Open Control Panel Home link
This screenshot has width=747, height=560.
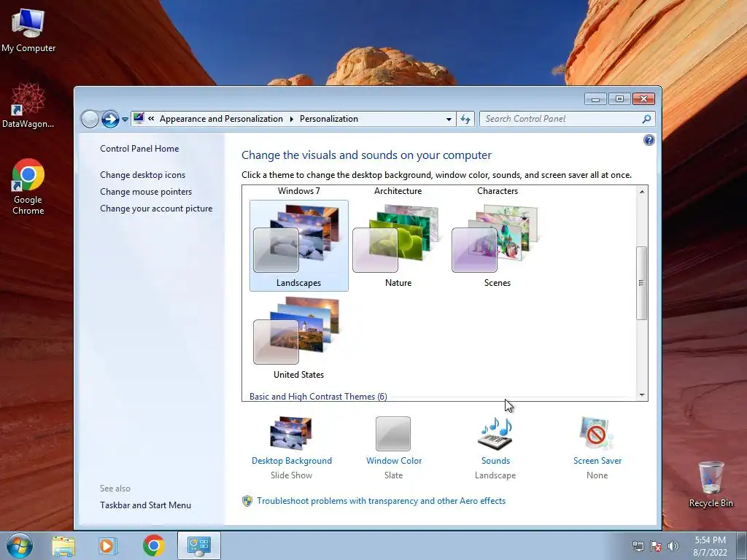click(x=139, y=149)
